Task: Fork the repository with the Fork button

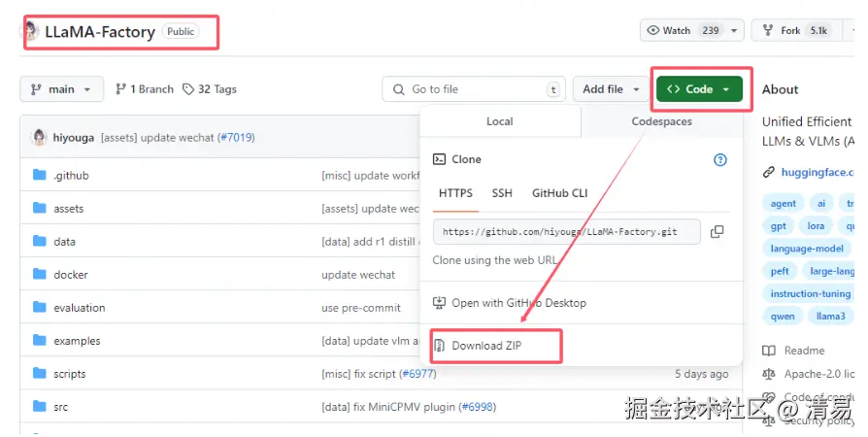Action: (796, 30)
